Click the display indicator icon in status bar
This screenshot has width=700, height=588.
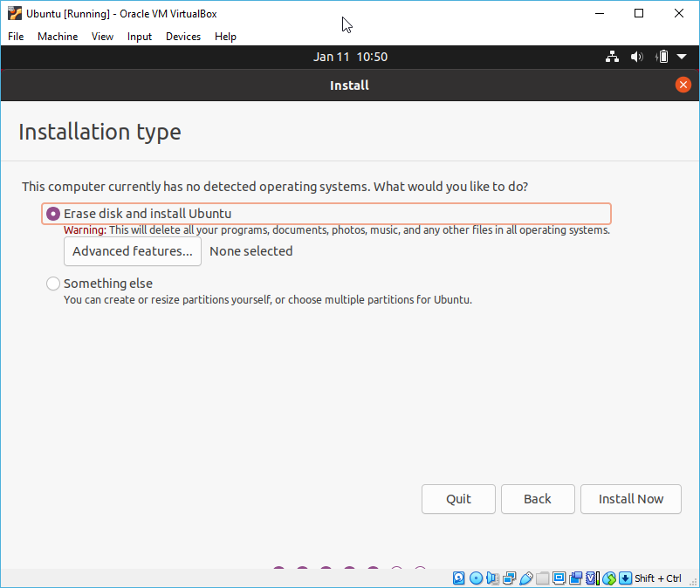pyautogui.click(x=559, y=578)
